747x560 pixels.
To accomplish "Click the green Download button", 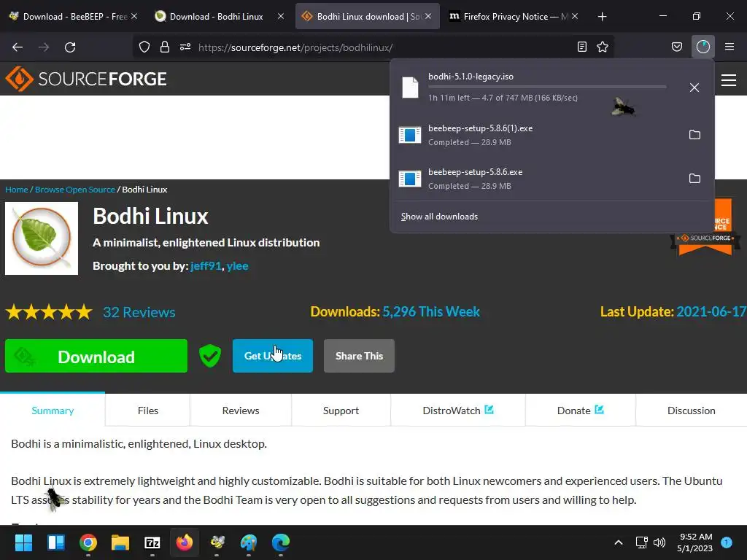I will [x=96, y=356].
